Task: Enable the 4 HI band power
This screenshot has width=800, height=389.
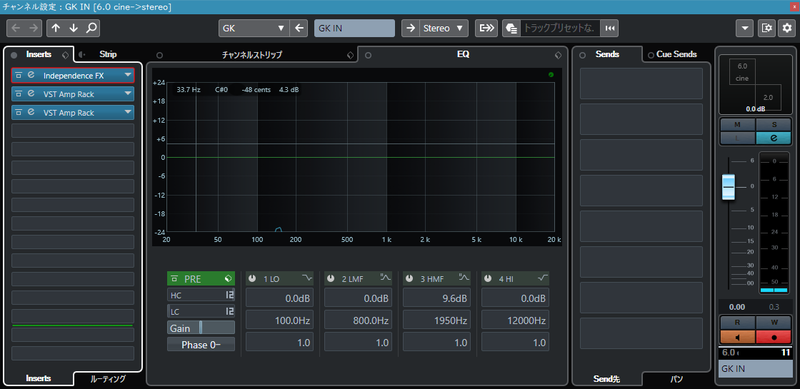Action: [488, 279]
